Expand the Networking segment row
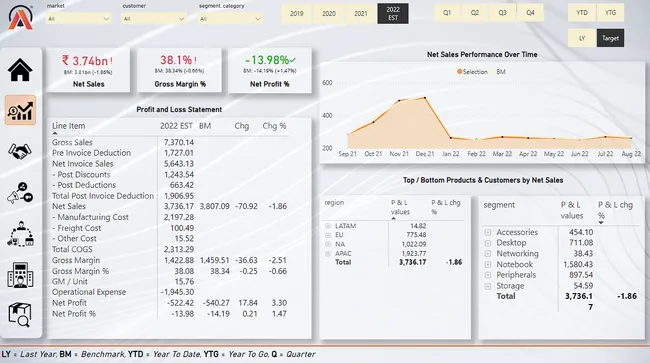 (488, 254)
